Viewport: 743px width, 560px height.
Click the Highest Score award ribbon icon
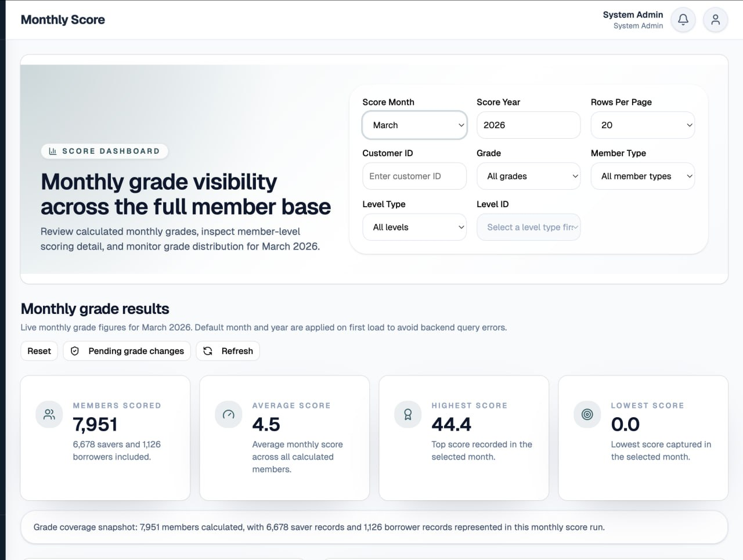pos(408,414)
